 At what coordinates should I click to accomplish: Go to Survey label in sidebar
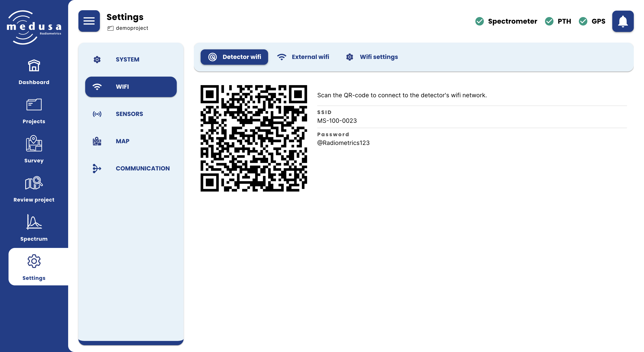[x=34, y=161]
